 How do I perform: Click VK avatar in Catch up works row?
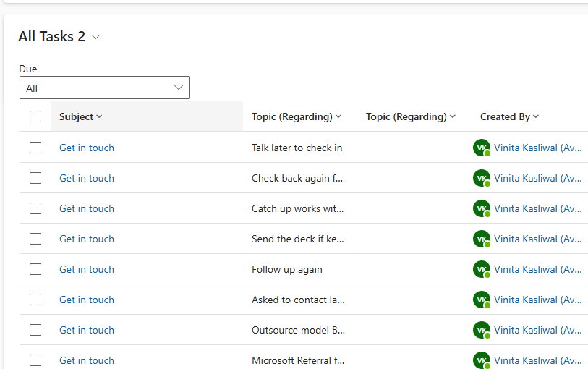pyautogui.click(x=481, y=208)
